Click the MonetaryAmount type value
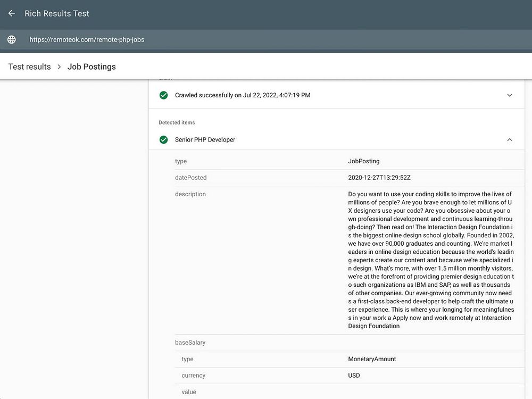This screenshot has width=532, height=399. point(372,359)
